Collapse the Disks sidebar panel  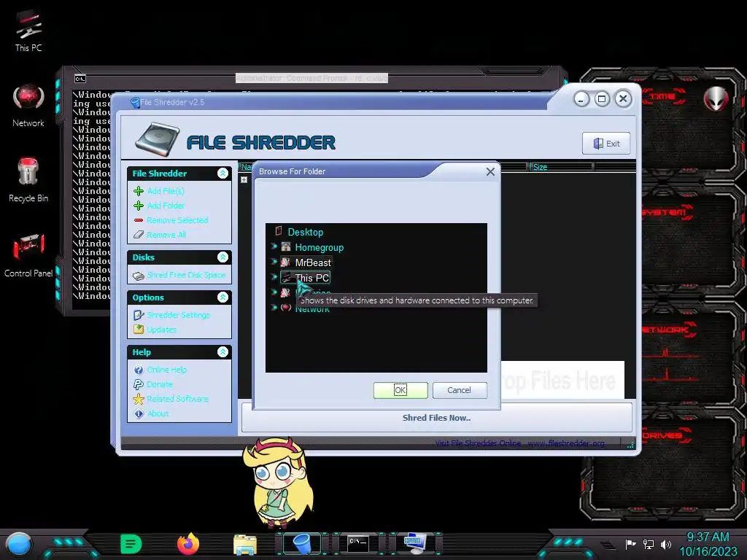222,257
